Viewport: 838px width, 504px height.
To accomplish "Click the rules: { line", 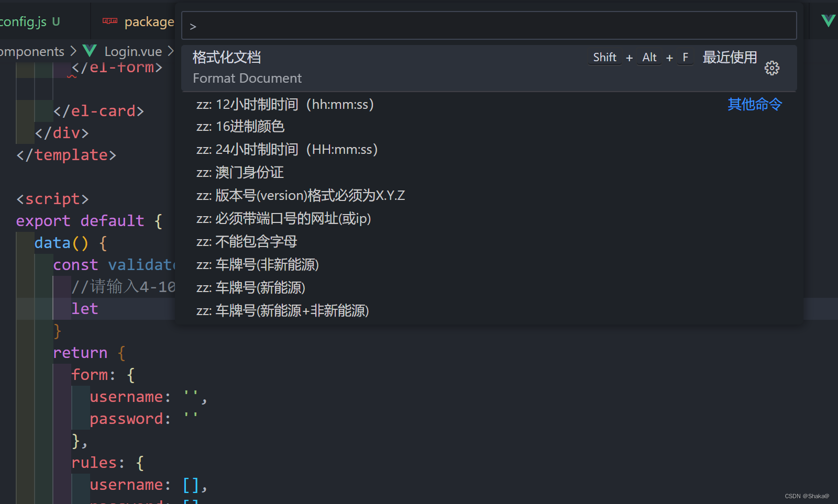I will coord(107,463).
